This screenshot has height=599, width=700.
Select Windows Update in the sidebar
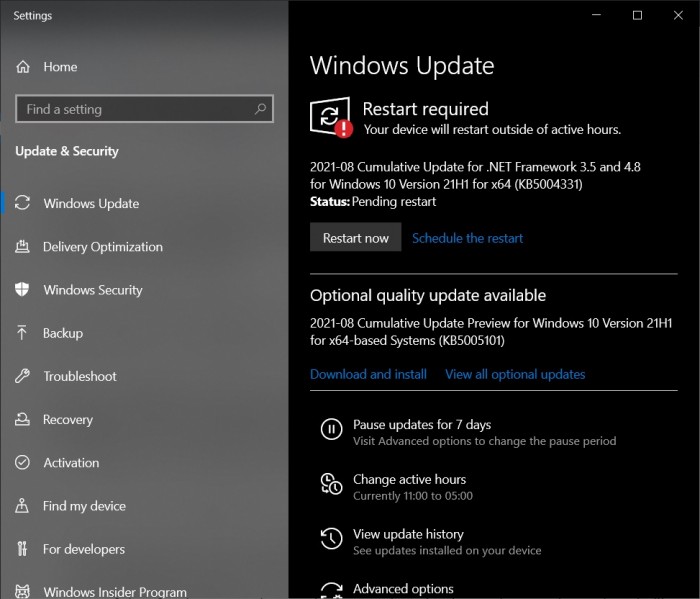pos(91,203)
